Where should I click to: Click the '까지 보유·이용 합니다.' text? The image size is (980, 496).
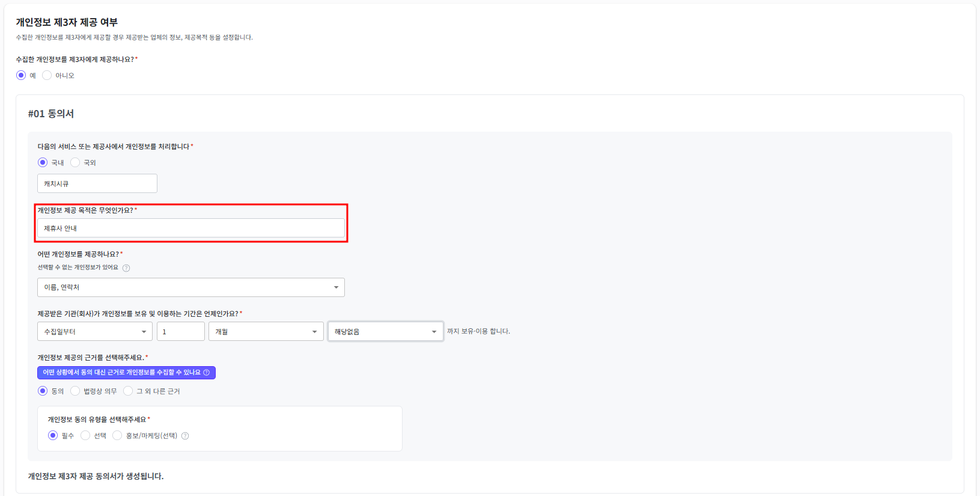478,331
